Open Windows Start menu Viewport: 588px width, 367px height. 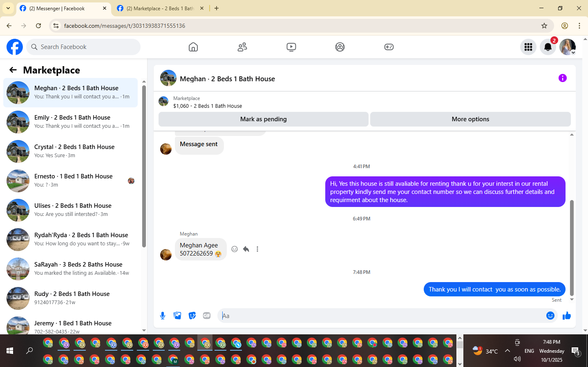point(10,351)
